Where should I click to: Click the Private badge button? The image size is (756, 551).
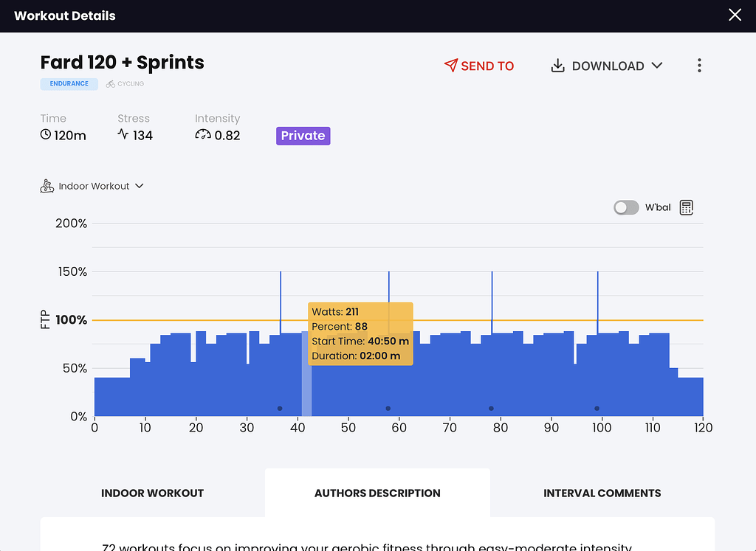303,136
